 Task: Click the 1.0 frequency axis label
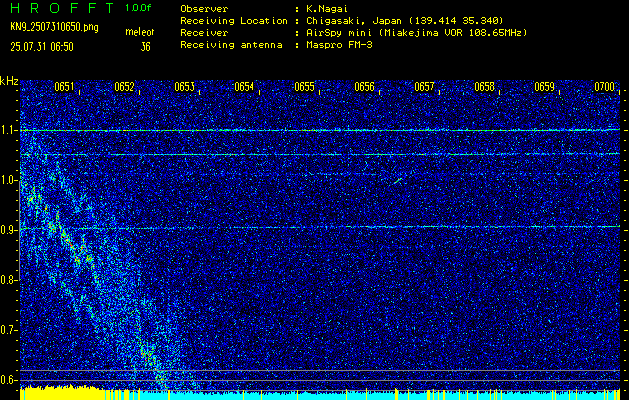coord(8,180)
